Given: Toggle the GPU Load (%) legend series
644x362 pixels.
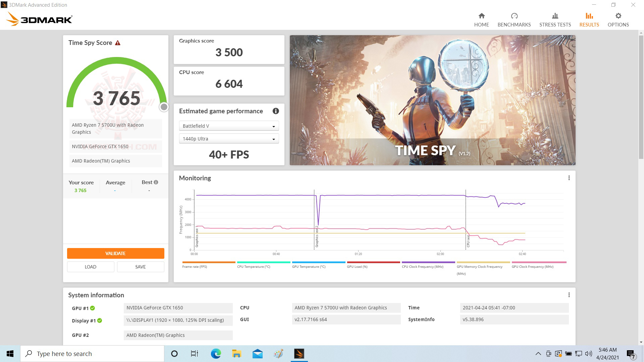Looking at the screenshot, I should [357, 266].
